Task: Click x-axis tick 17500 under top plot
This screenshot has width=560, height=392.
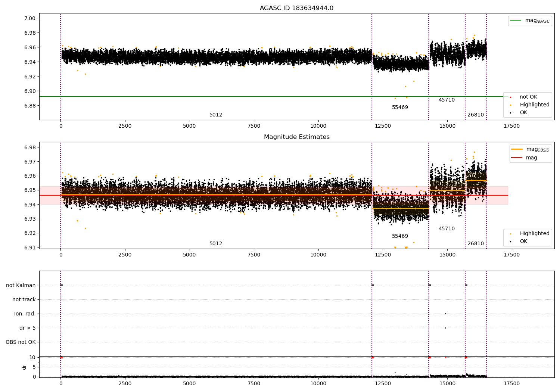Action: [x=511, y=126]
